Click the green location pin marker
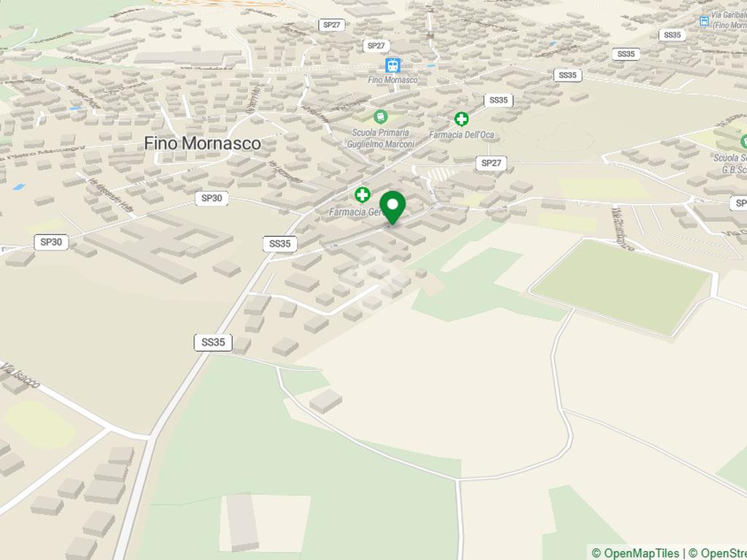747x560 pixels. tap(392, 208)
